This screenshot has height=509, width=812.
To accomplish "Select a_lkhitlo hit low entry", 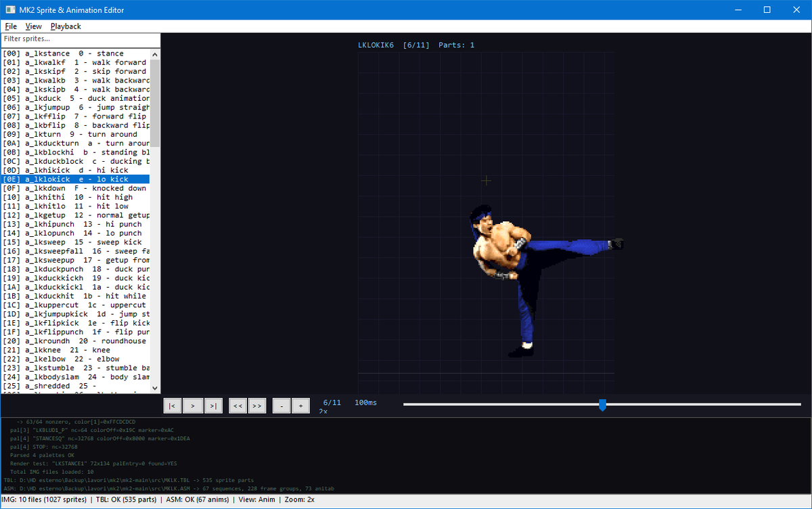I will [x=76, y=206].
